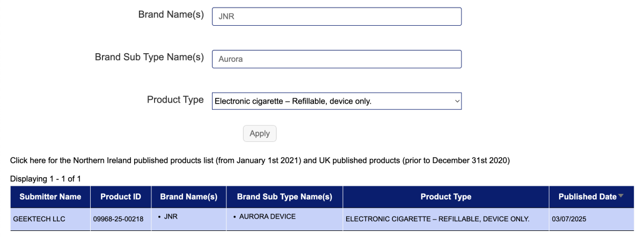The height and width of the screenshot is (239, 644).
Task: Select product ID 09968-25-00218
Action: click(118, 219)
